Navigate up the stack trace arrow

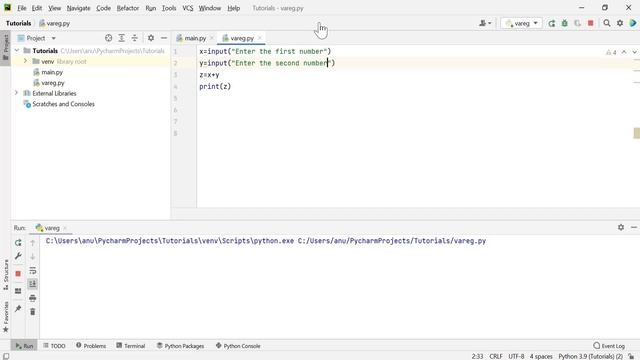(x=33, y=243)
